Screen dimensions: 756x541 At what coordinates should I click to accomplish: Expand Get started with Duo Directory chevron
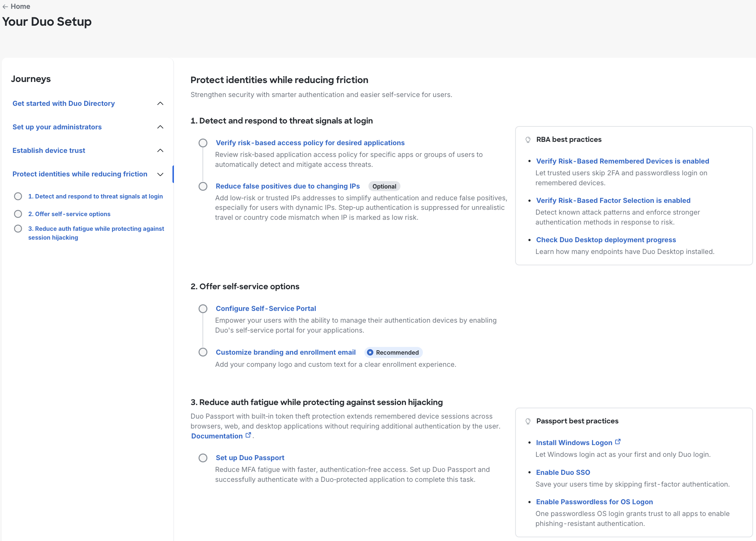(160, 104)
